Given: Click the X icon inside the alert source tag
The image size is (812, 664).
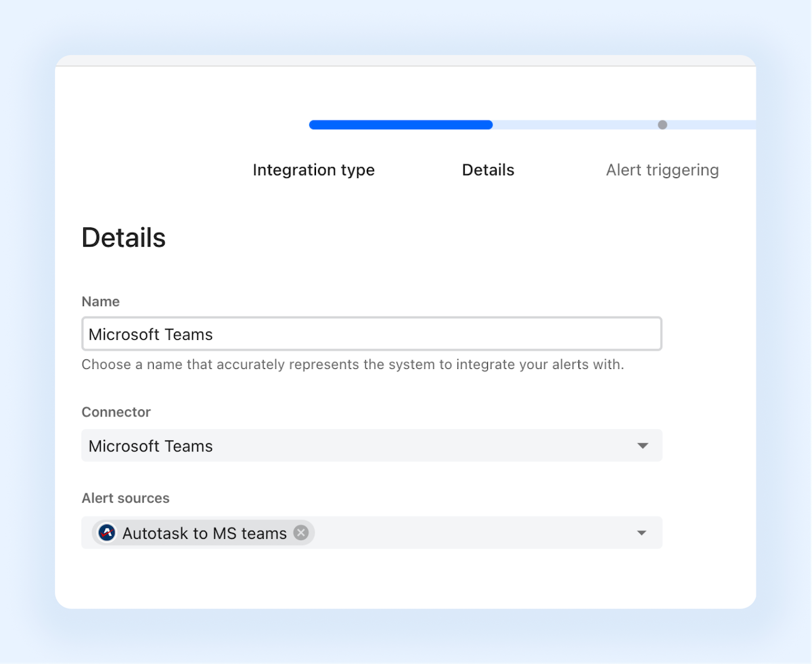Looking at the screenshot, I should (x=301, y=533).
